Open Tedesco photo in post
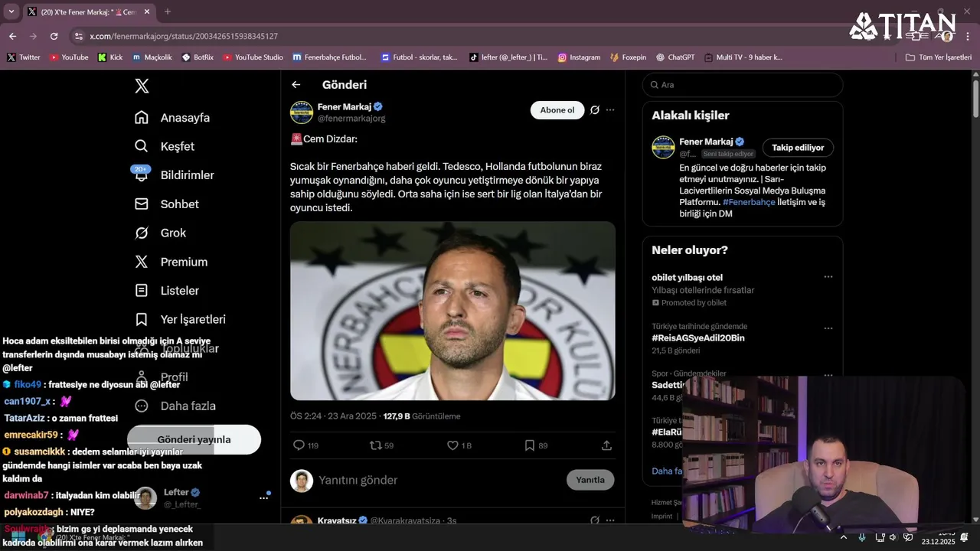 point(452,311)
